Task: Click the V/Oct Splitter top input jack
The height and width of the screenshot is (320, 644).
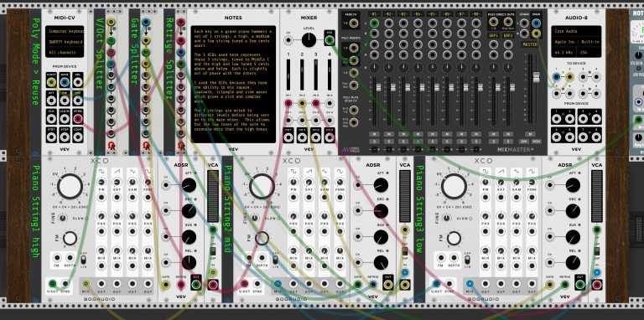Action: (111, 22)
